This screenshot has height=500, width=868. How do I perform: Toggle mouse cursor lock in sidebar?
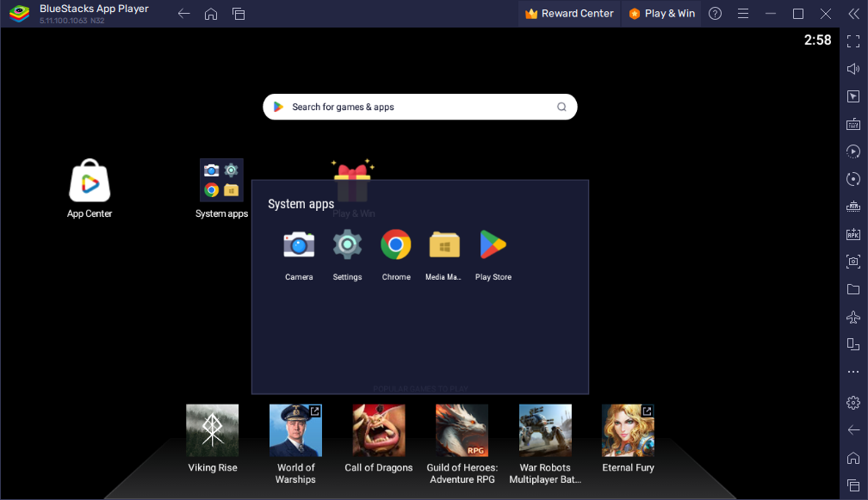click(x=853, y=96)
